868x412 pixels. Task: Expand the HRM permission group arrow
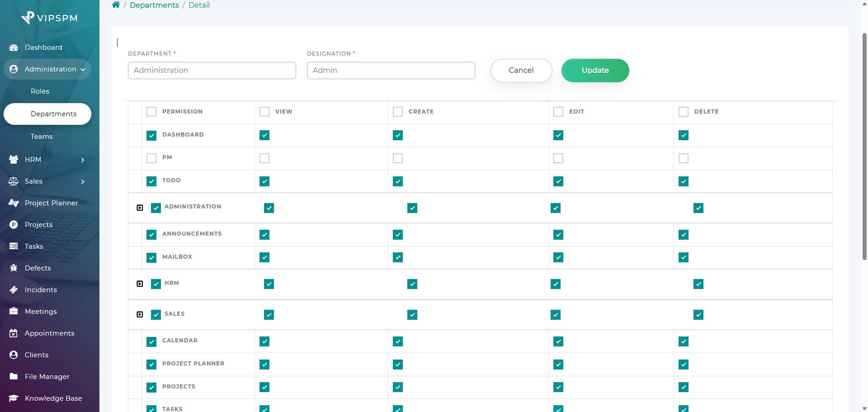tap(140, 284)
